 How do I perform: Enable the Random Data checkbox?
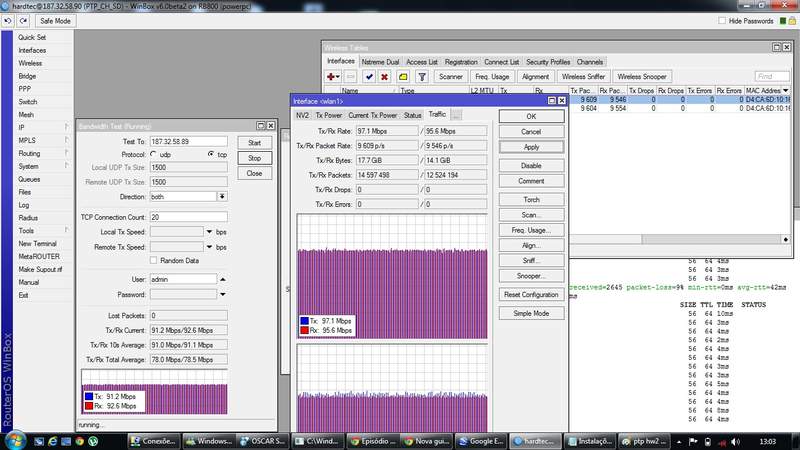tap(153, 260)
